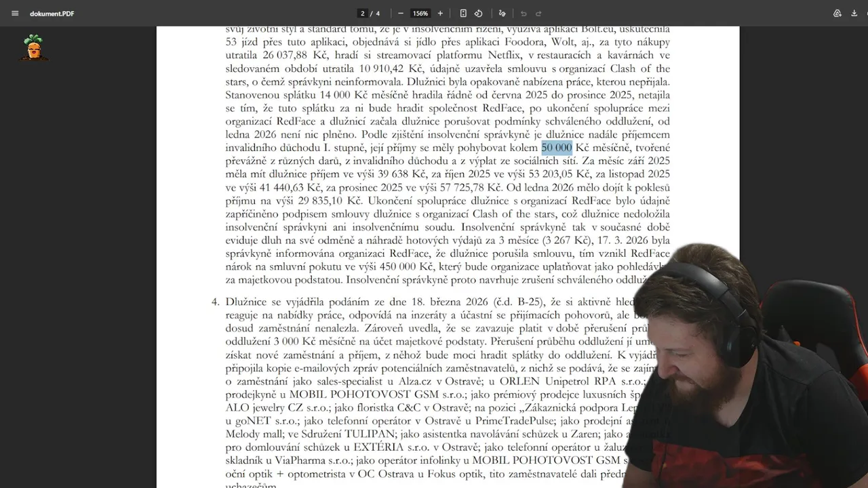Screen dimensions: 868x488
Task: Undo the last annotation
Action: 524,14
